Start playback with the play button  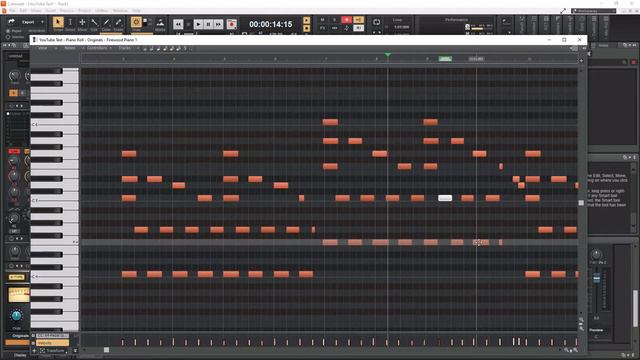[198, 24]
